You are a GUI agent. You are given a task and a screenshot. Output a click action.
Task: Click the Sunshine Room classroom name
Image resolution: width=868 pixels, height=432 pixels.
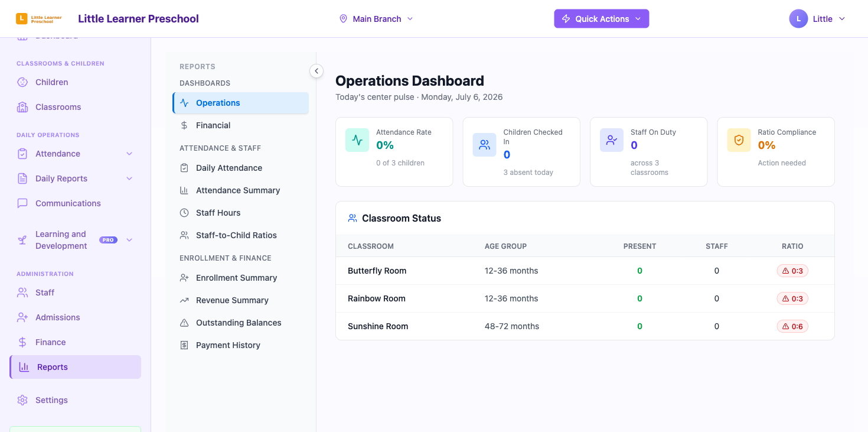coord(378,326)
